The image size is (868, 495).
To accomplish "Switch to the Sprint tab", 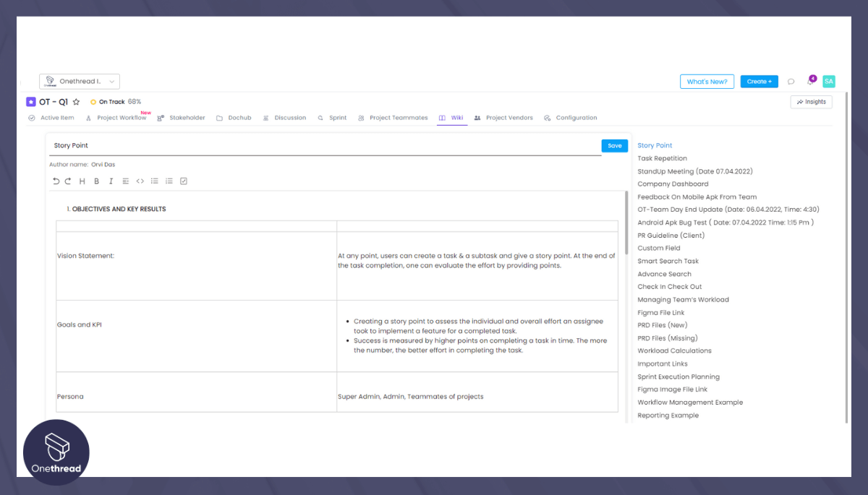I will pyautogui.click(x=339, y=117).
